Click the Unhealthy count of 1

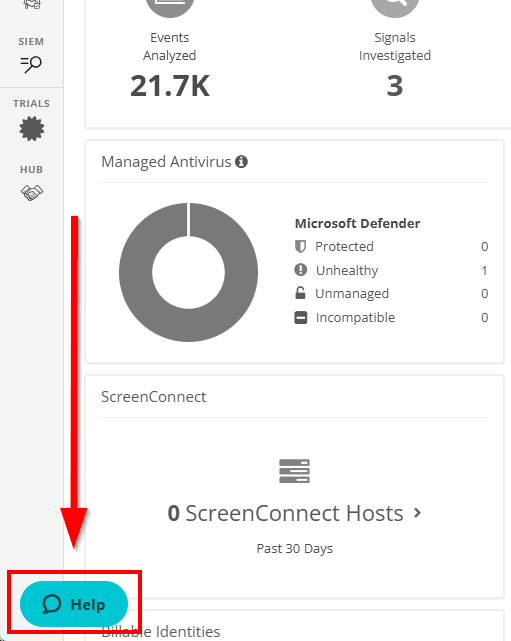(484, 270)
